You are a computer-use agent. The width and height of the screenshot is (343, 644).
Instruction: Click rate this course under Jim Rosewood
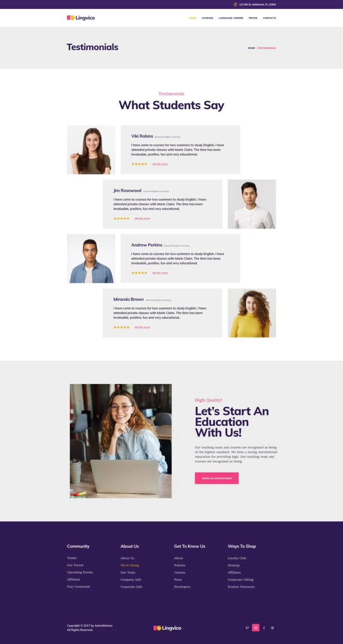tap(142, 219)
